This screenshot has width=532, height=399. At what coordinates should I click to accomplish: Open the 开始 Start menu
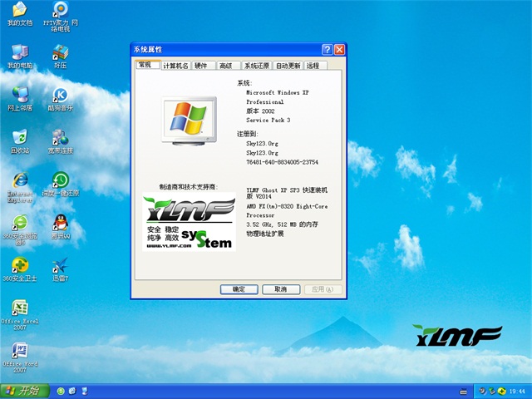(24, 390)
